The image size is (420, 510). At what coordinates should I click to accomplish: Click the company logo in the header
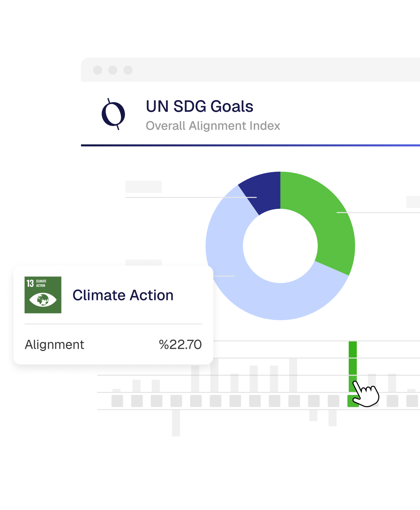point(113,114)
